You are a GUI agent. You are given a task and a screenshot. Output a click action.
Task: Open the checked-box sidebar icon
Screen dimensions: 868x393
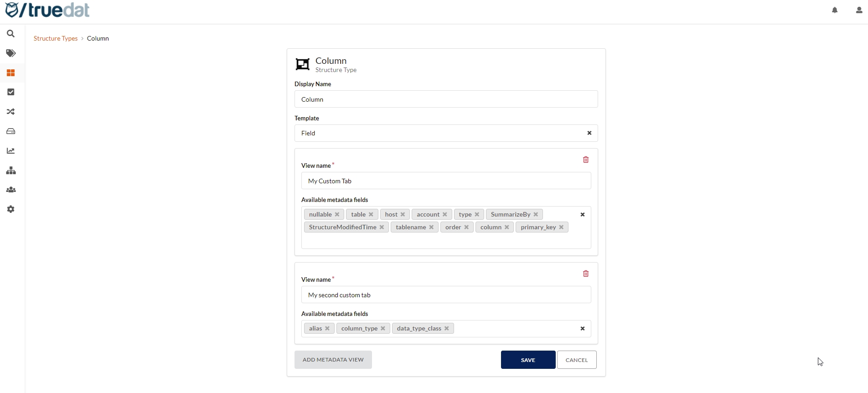(11, 92)
